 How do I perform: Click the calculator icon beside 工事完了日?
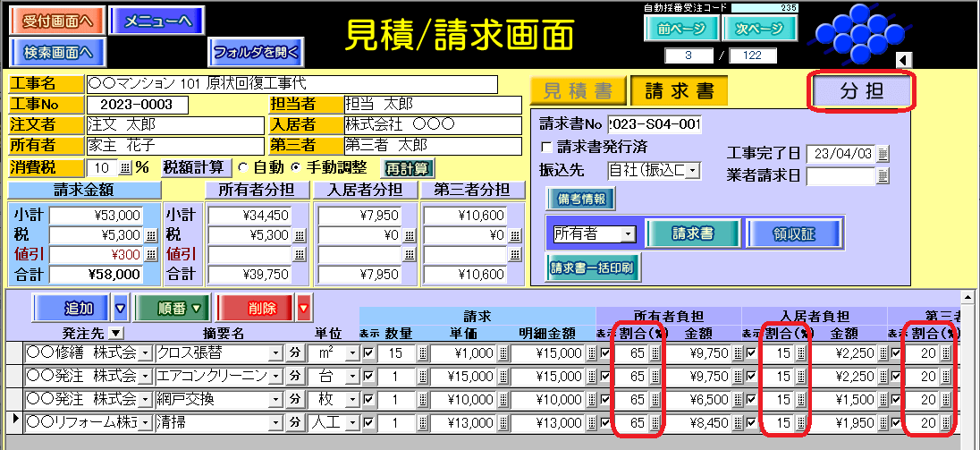883,154
